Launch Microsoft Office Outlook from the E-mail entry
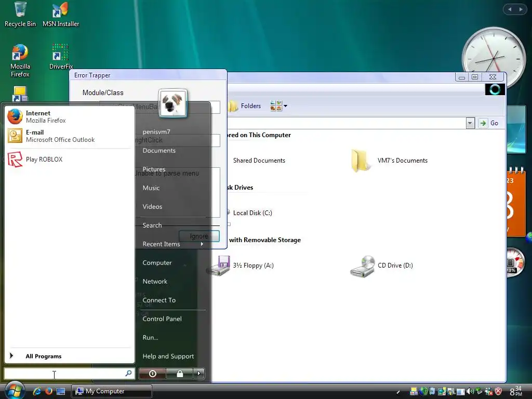The image size is (532, 399). [x=70, y=136]
